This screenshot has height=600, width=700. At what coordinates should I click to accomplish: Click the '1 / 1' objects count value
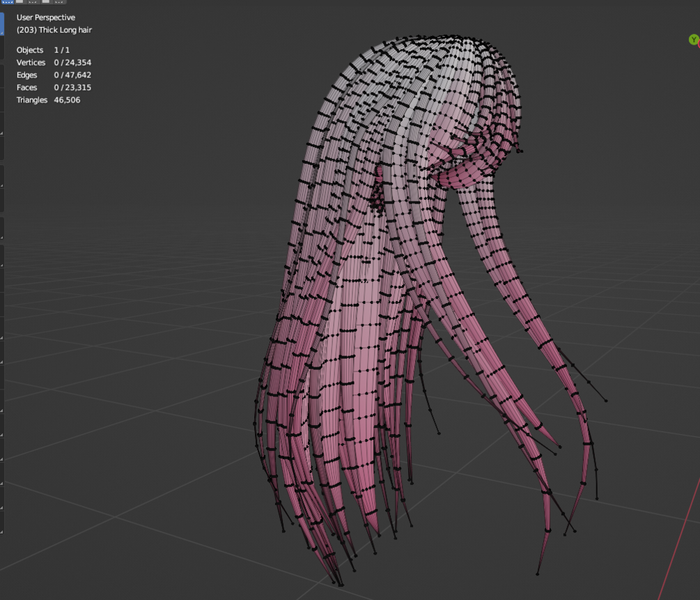click(x=61, y=50)
